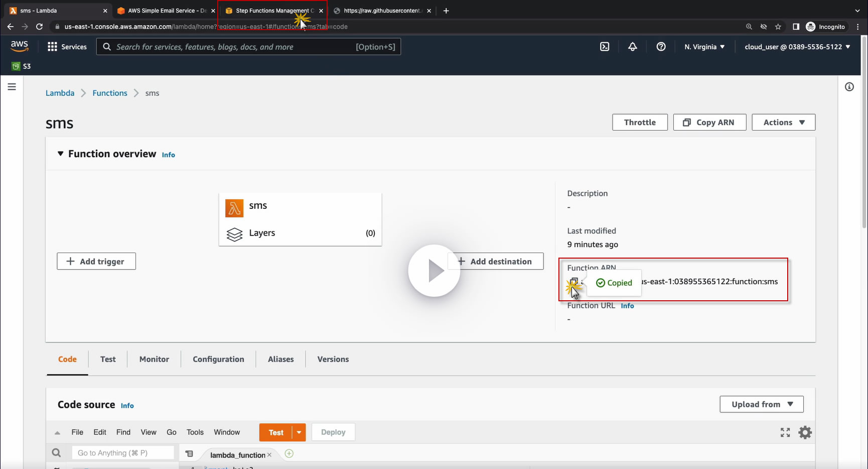The image size is (868, 469).
Task: Switch to the Versions tab
Action: (333, 359)
